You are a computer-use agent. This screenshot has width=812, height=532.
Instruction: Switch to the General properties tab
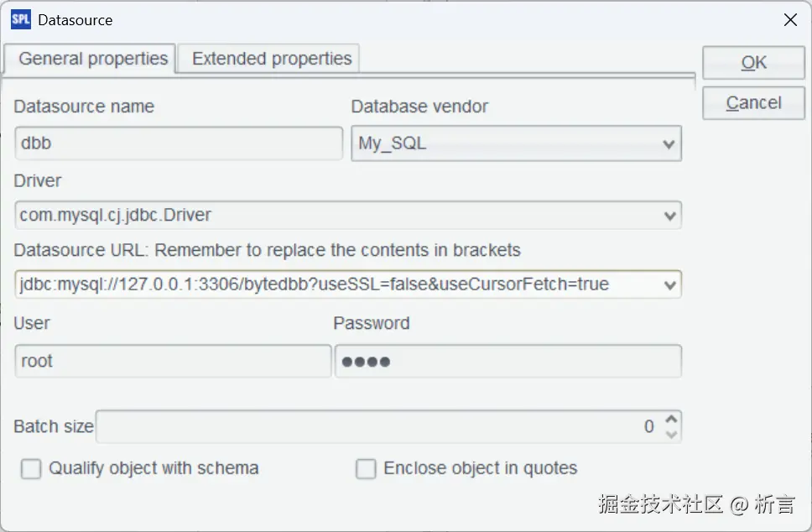[x=92, y=59]
